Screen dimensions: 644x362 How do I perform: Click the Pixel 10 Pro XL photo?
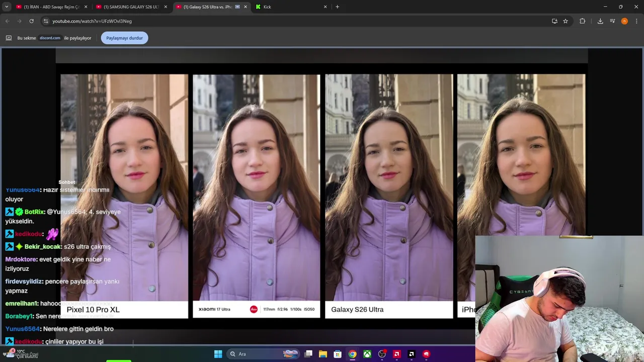[x=124, y=188]
